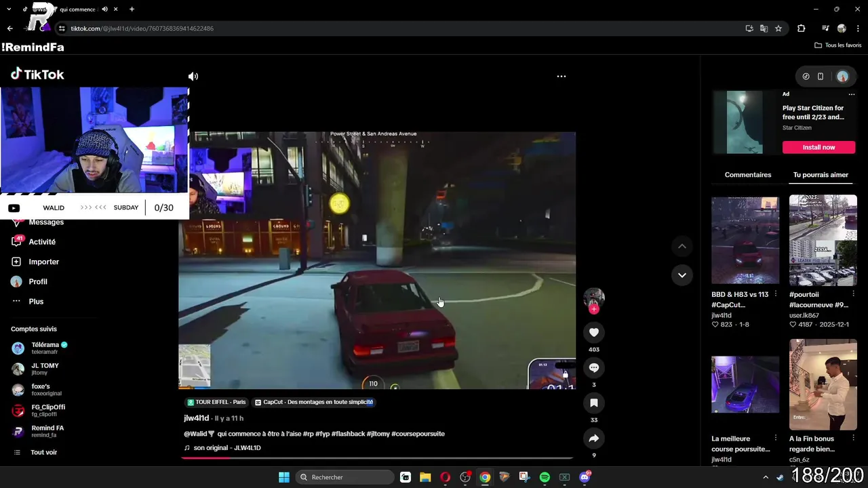Click the TOUR EIFFEL - Paris location tag
The height and width of the screenshot is (488, 868).
(x=216, y=402)
